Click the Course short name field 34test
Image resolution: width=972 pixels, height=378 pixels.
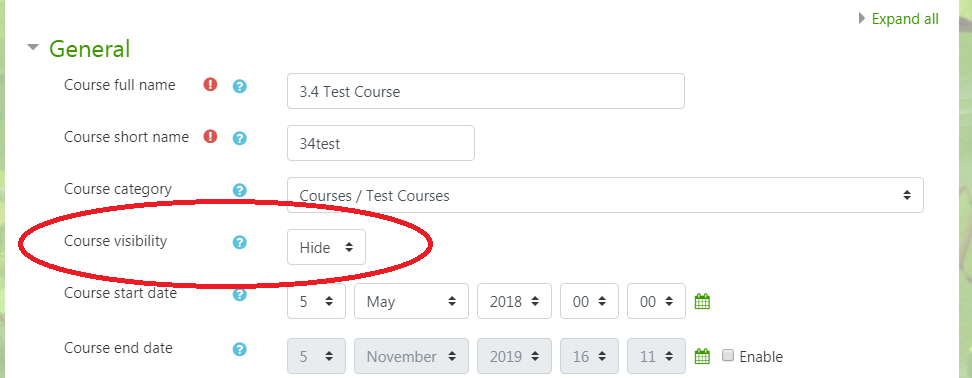click(381, 143)
